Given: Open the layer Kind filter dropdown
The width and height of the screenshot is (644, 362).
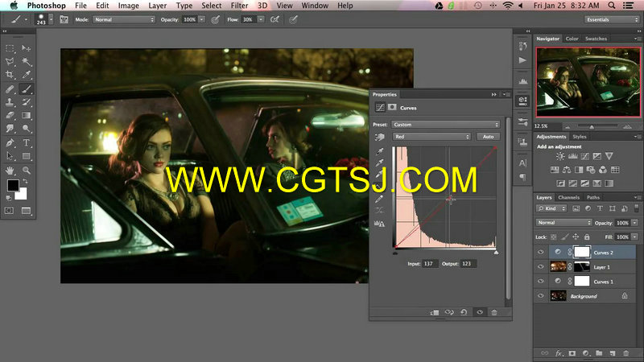Looking at the screenshot, I should [x=551, y=208].
